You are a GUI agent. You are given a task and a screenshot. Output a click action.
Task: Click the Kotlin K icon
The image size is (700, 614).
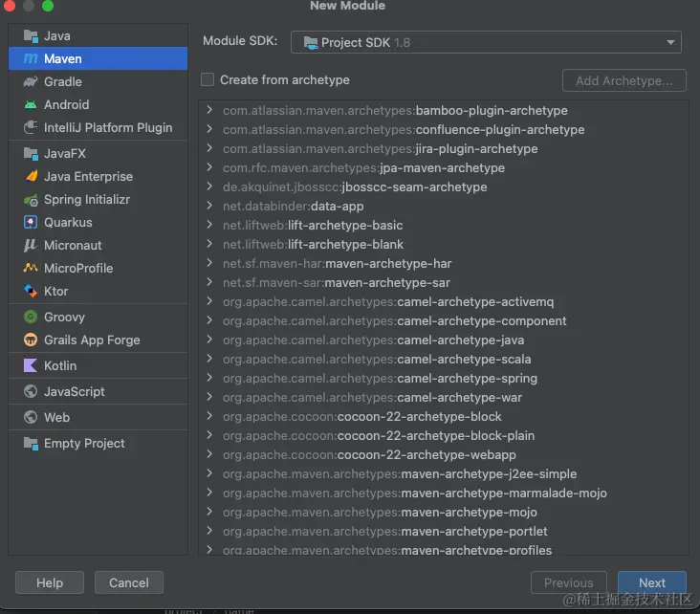click(31, 365)
